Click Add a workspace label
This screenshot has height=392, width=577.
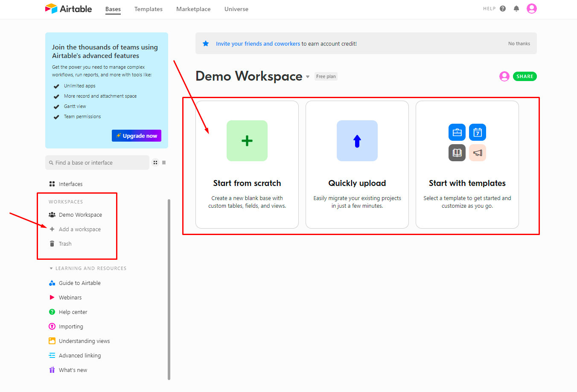(x=80, y=229)
